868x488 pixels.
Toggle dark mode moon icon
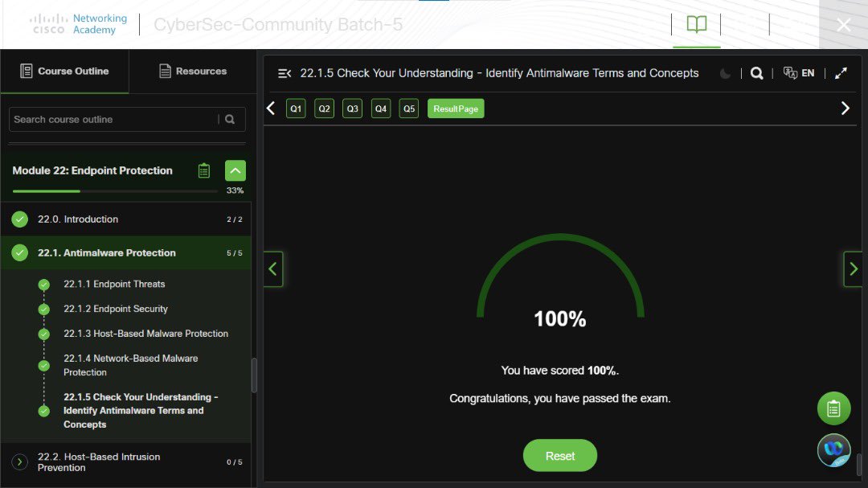725,73
